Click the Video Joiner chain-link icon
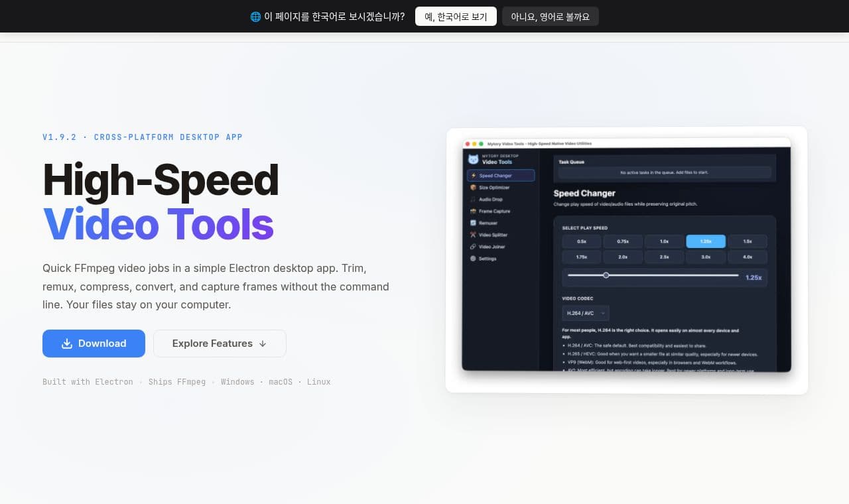Viewport: 849px width, 504px height. click(x=473, y=247)
